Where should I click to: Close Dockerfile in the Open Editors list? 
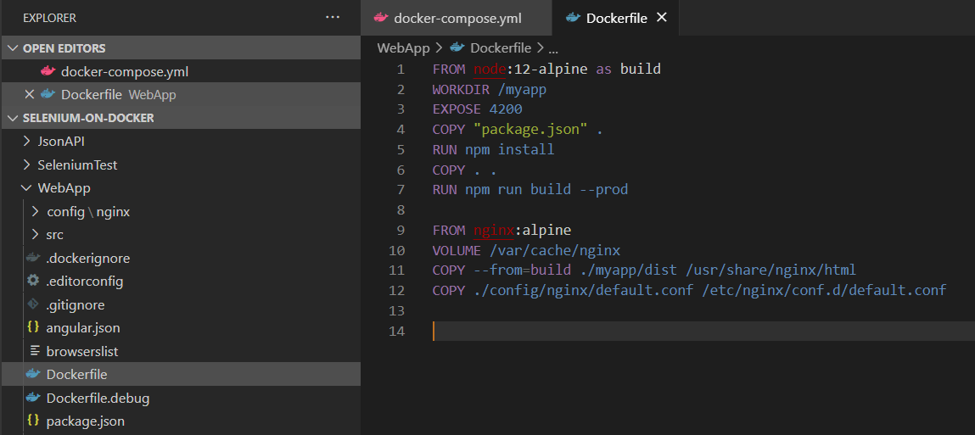pos(29,94)
